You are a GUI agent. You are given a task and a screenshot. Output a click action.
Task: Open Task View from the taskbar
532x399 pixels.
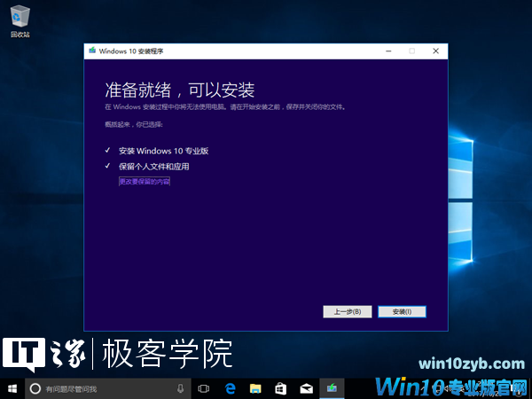(x=204, y=388)
